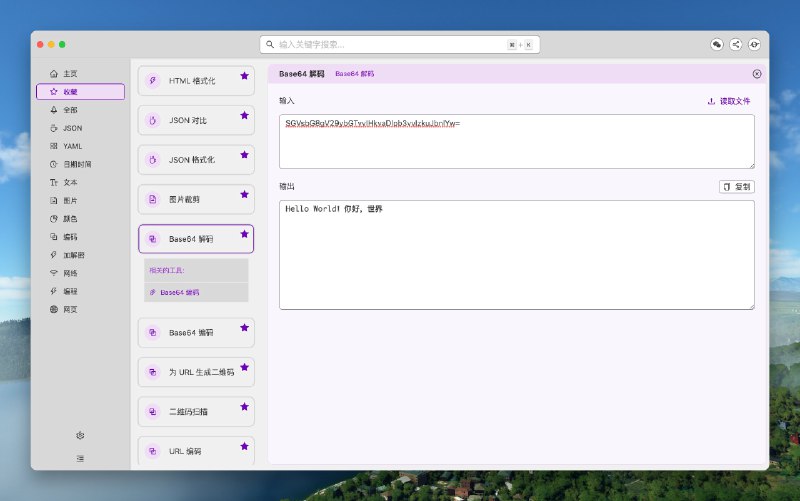Open the 编码 category in the sidebar
Viewport: 800px width, 501px height.
(x=70, y=237)
